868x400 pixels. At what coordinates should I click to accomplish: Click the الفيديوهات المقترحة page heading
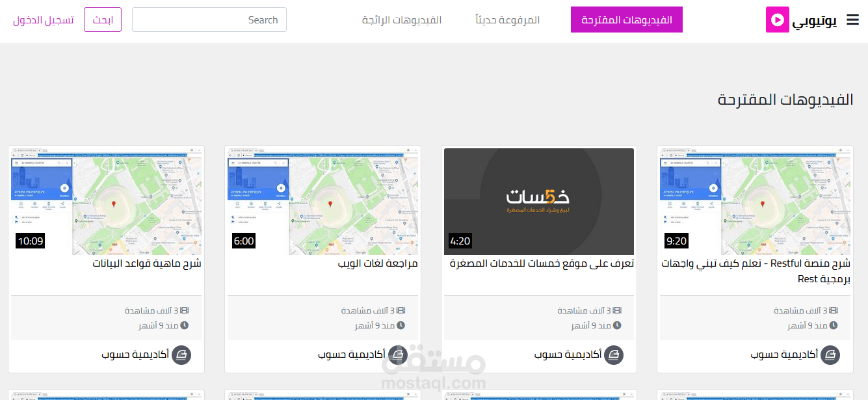tap(785, 100)
